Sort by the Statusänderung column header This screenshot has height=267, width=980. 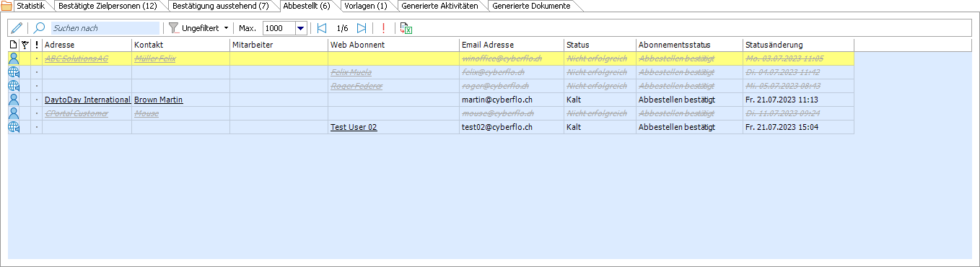click(797, 45)
